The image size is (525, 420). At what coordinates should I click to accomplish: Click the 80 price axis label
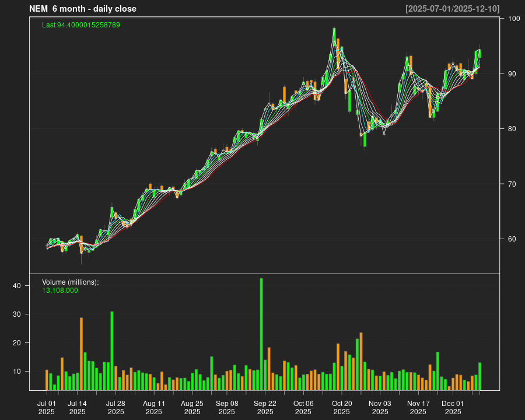512,129
